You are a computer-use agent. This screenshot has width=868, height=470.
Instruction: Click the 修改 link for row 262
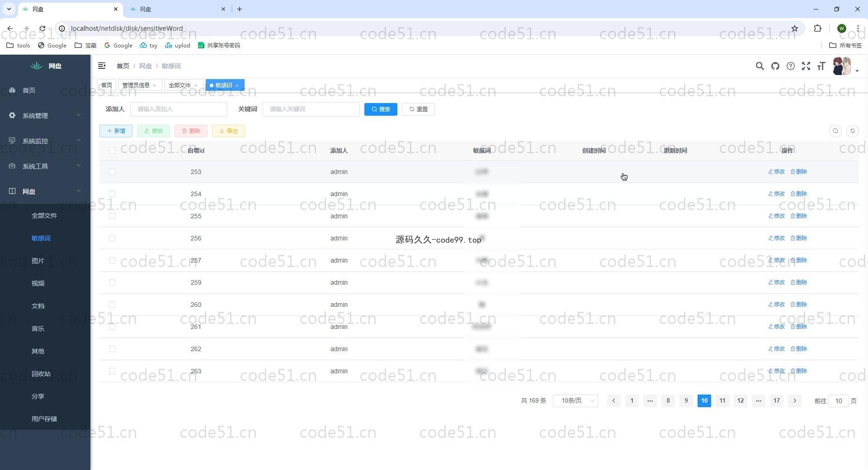click(x=777, y=349)
